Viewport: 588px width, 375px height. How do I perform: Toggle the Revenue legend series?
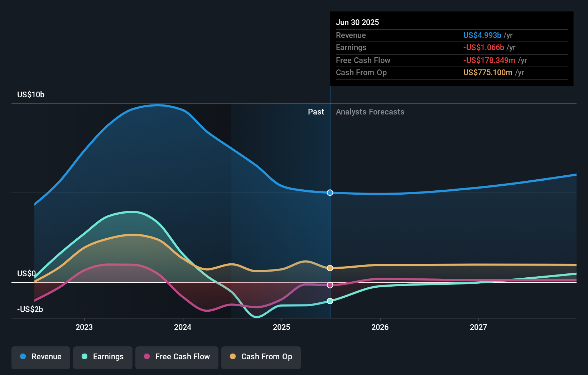point(41,357)
